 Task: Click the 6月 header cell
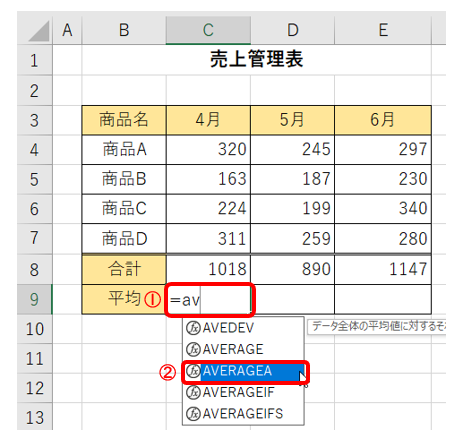tap(383, 120)
